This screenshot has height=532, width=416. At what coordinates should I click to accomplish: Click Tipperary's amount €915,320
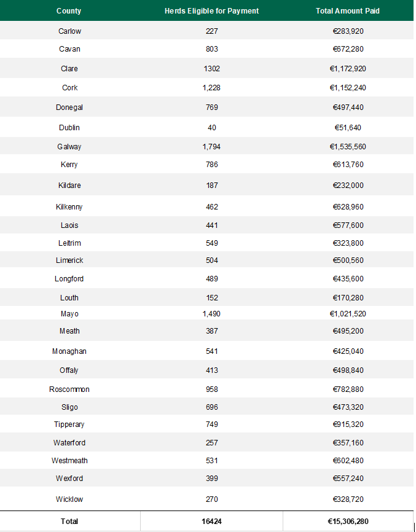tap(348, 424)
